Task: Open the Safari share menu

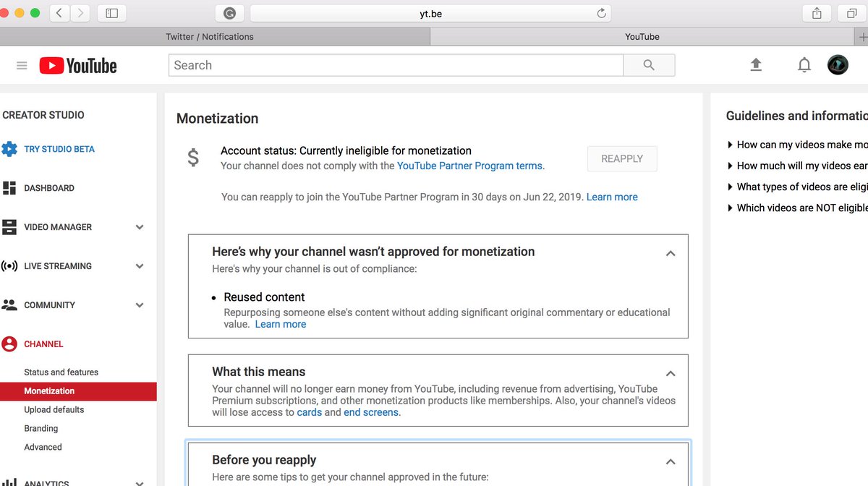Action: click(x=817, y=13)
